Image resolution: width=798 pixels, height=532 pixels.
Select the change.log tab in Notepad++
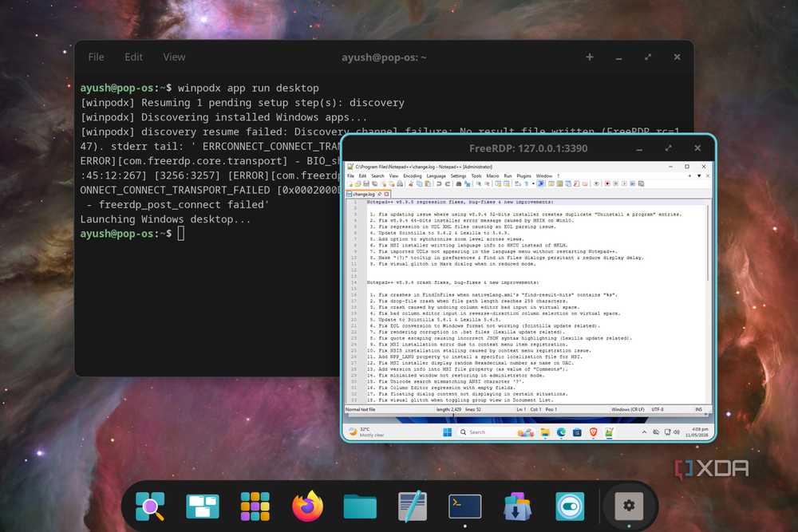click(x=364, y=195)
